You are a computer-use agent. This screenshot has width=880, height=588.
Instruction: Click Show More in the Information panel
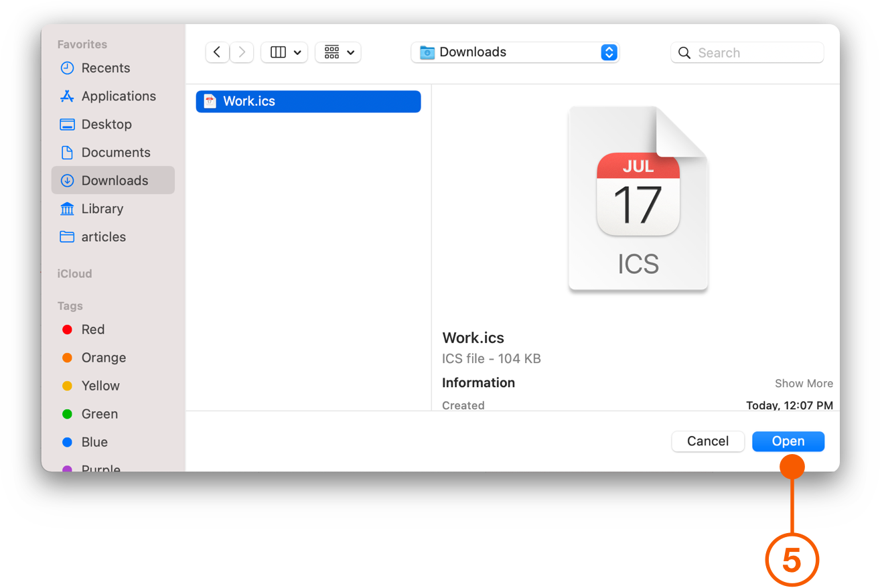(804, 383)
